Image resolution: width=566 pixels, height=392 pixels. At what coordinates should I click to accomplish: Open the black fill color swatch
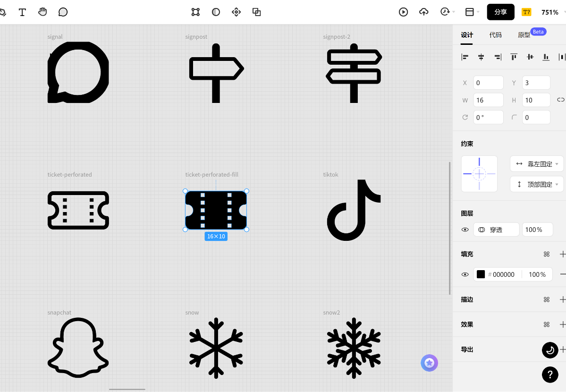click(x=481, y=274)
